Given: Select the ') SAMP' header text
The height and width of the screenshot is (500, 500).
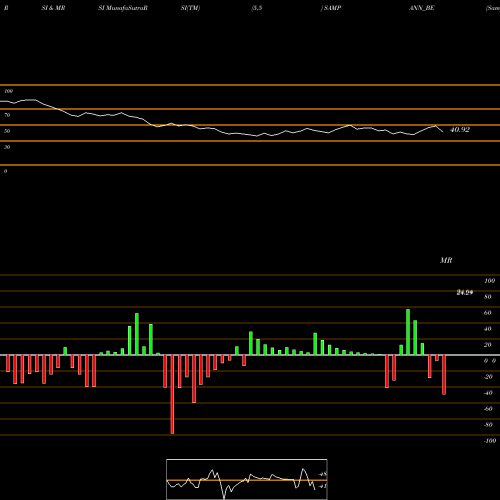Looking at the screenshot, I should click(331, 8).
